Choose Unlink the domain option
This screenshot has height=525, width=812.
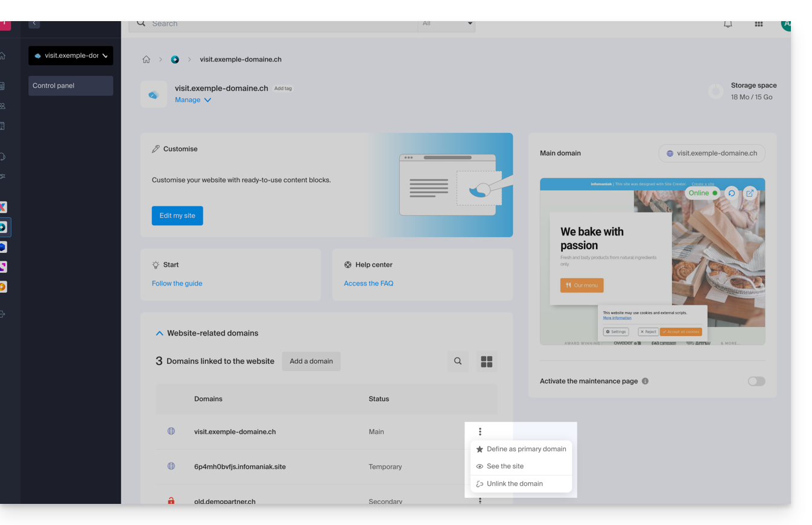tap(515, 484)
